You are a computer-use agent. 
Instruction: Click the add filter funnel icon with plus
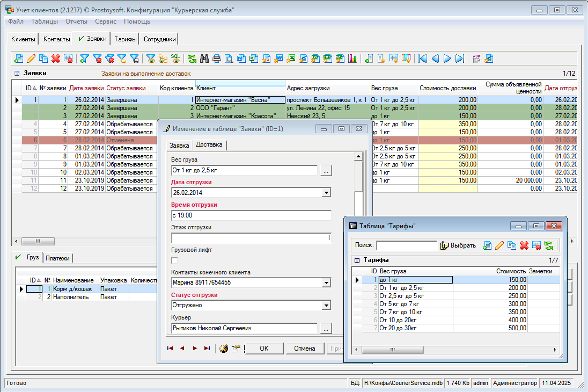tap(85, 59)
